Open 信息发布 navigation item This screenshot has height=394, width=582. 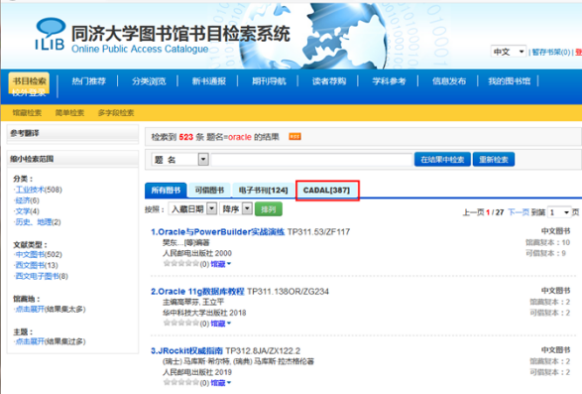(x=449, y=81)
